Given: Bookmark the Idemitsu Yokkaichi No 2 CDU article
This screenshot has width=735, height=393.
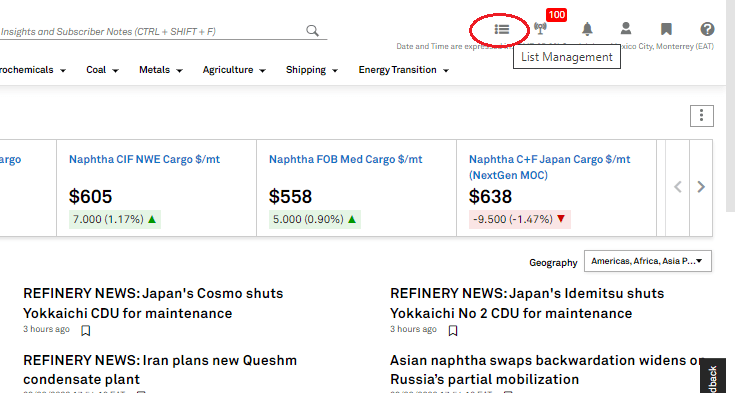Looking at the screenshot, I should coord(453,331).
